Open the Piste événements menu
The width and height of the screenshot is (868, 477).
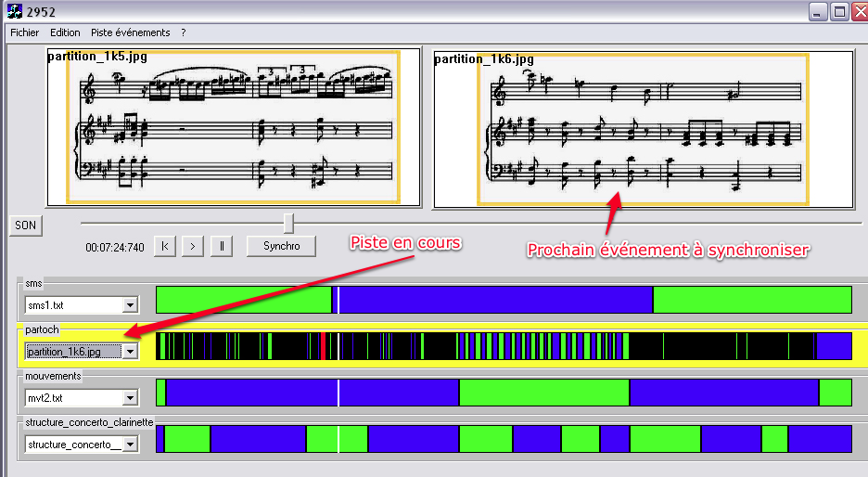tap(130, 32)
